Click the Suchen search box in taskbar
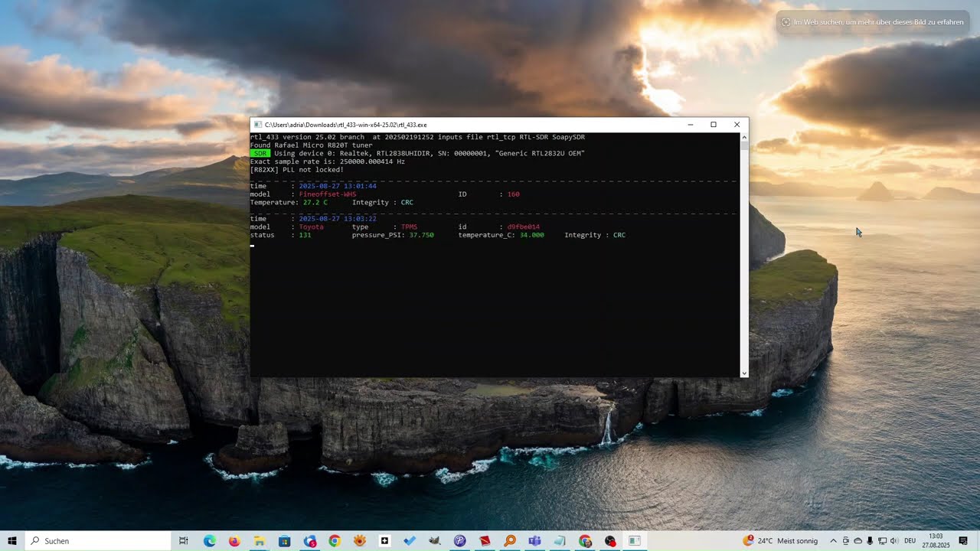The height and width of the screenshot is (551, 980). point(97,541)
